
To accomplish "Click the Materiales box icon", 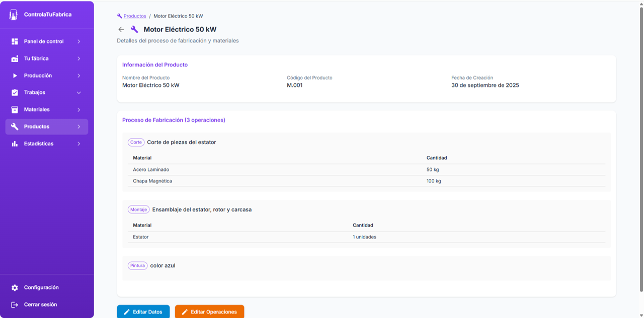I will [15, 110].
